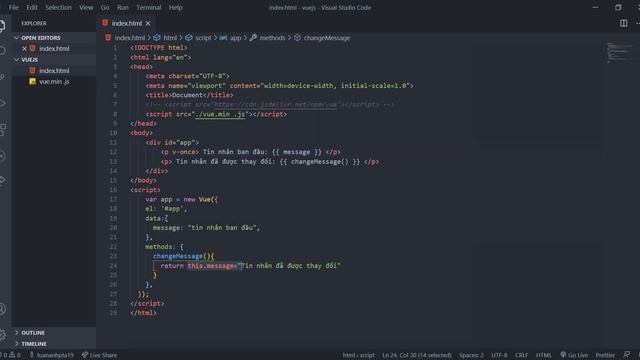The width and height of the screenshot is (640, 360).
Task: Select the index.html editor tab
Action: (x=127, y=24)
